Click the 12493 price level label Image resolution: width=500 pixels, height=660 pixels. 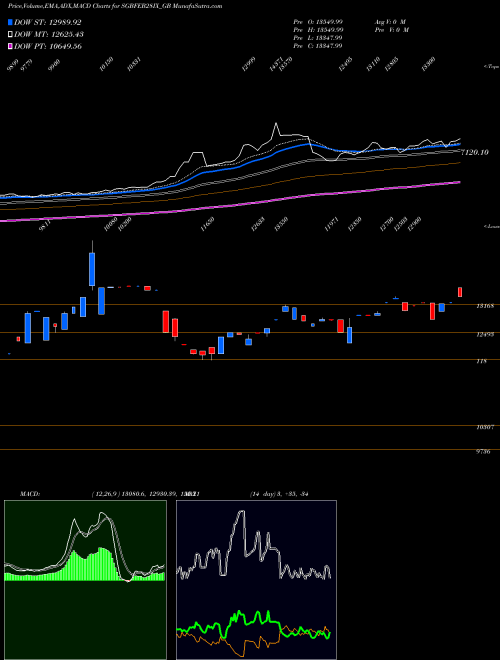pyautogui.click(x=485, y=335)
